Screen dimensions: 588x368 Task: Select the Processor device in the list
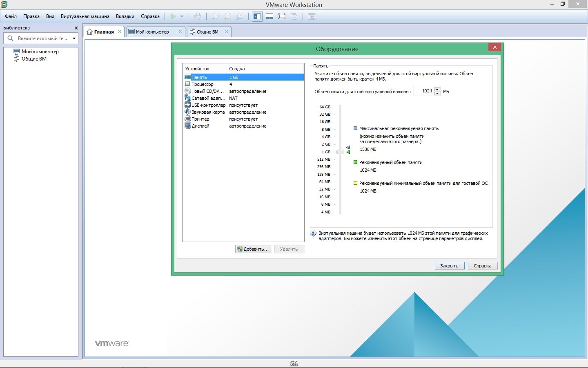click(x=203, y=84)
